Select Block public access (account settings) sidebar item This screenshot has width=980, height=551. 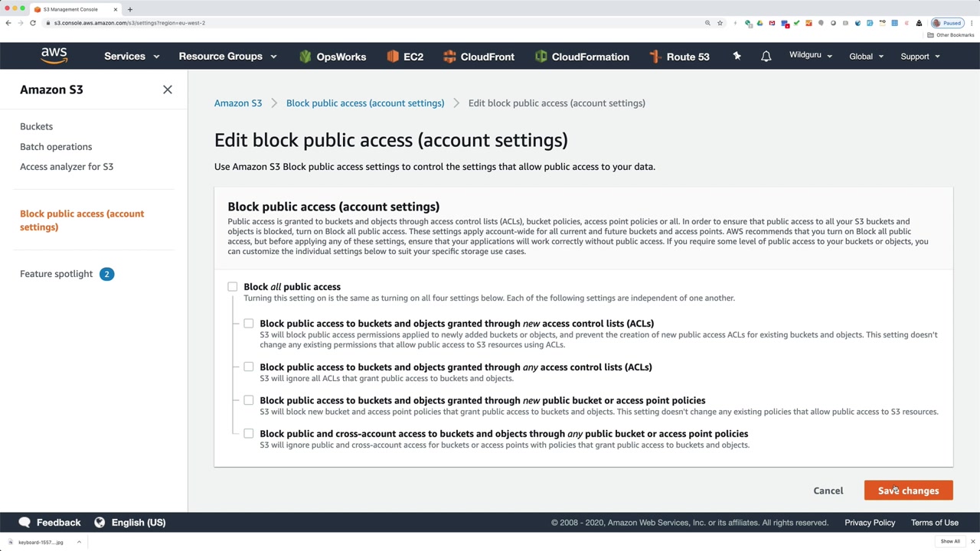[x=82, y=220]
